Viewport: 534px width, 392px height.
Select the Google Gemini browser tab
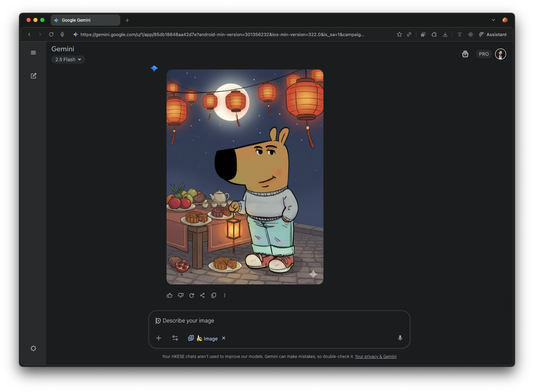pos(85,20)
